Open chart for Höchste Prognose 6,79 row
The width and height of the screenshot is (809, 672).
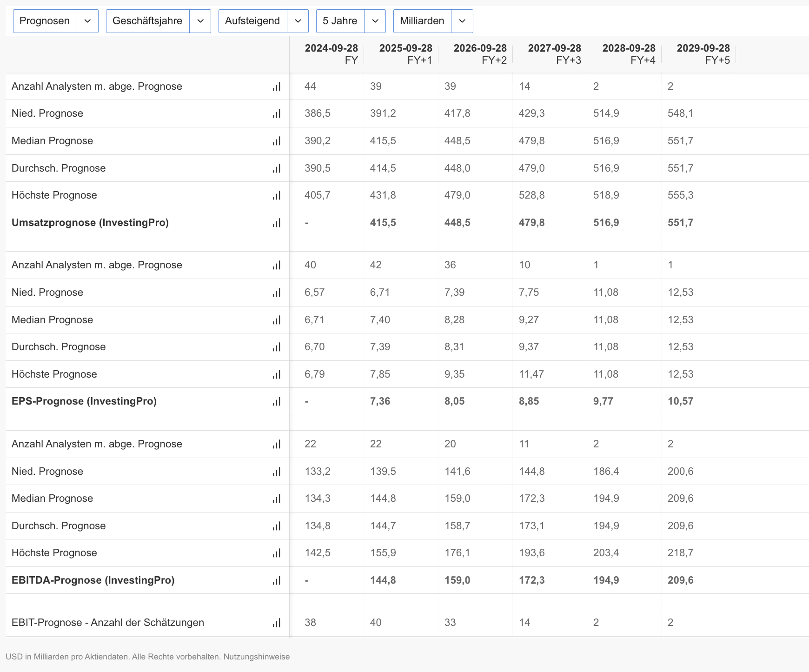(x=277, y=374)
